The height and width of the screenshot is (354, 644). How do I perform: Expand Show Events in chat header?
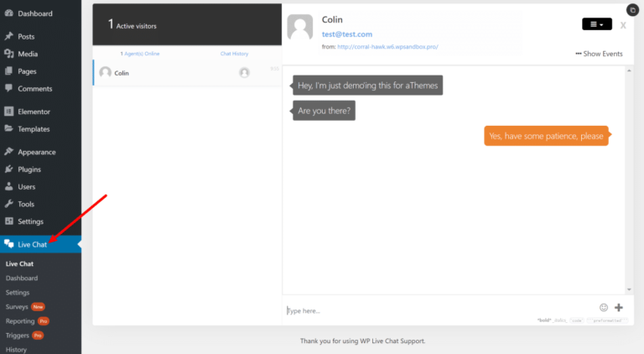click(599, 54)
